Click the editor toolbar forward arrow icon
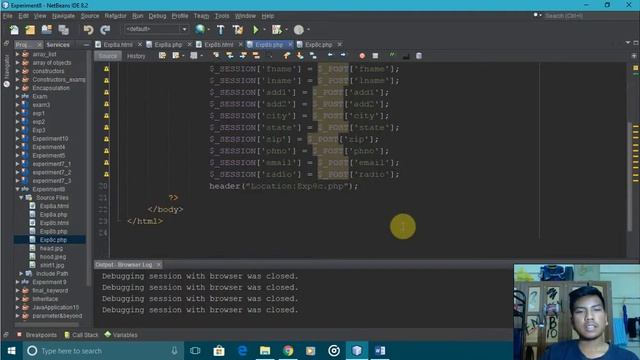The image size is (640, 360). click(343, 55)
